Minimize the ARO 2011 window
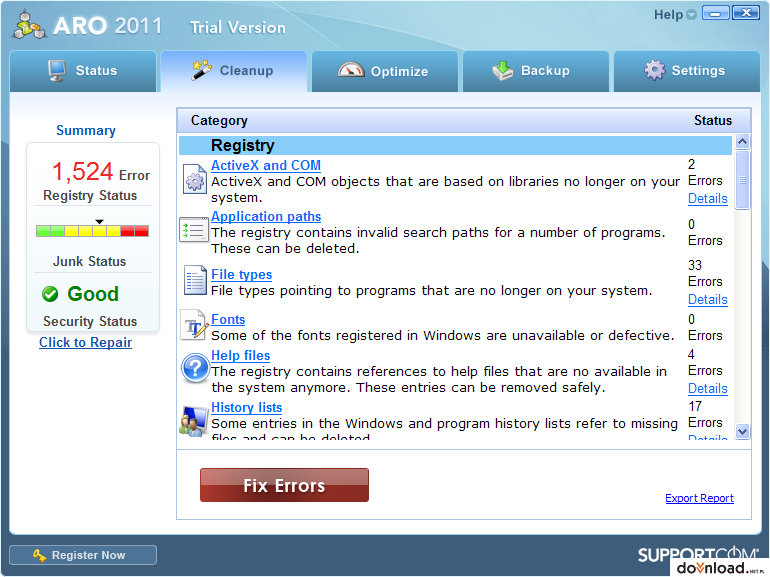 (715, 13)
